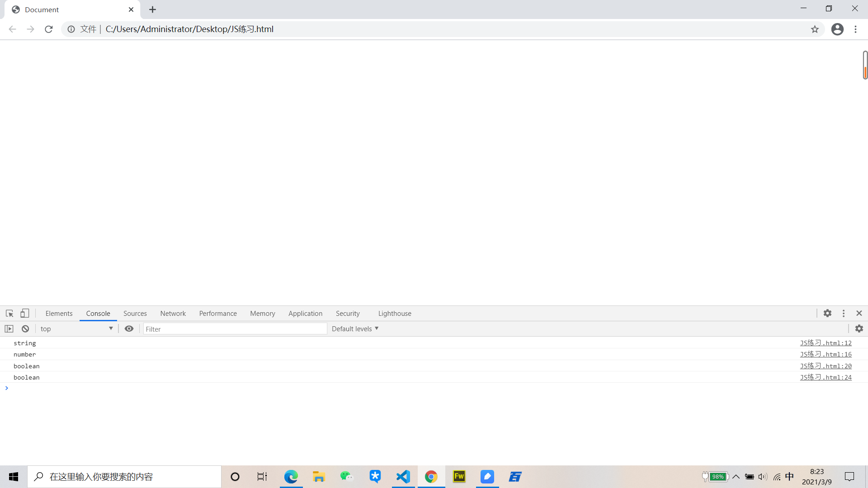The height and width of the screenshot is (488, 868).
Task: Open the Windows Start menu
Action: [x=14, y=477]
